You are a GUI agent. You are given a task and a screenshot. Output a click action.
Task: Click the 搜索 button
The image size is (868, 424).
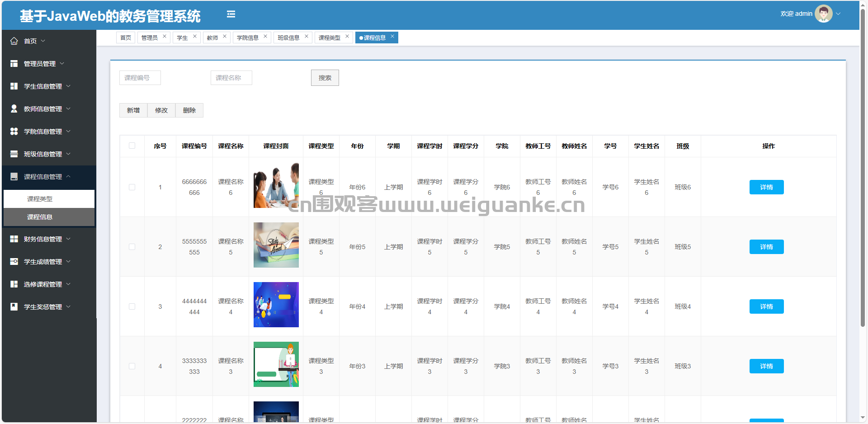tap(325, 78)
